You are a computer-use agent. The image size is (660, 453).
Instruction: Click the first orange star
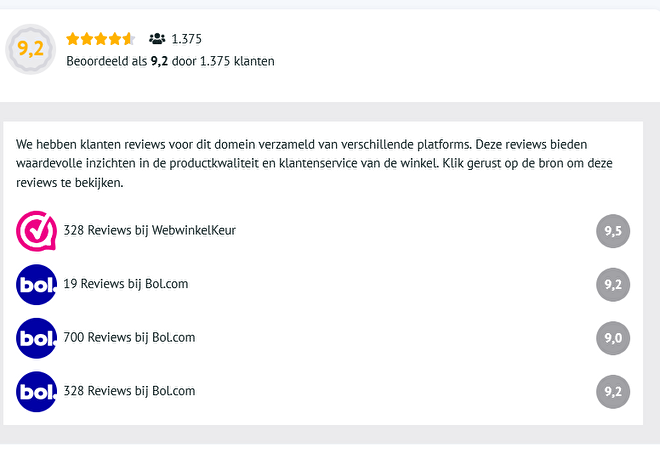73,39
